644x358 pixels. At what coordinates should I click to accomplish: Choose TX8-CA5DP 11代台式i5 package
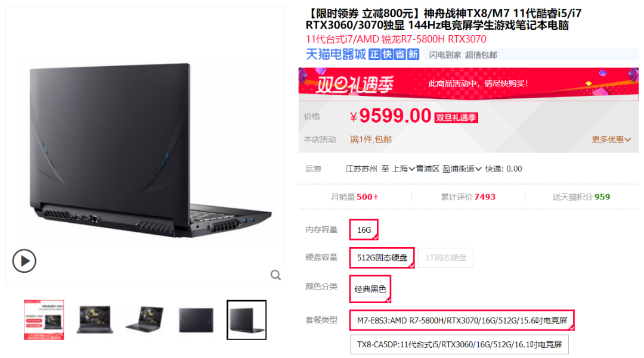click(x=459, y=344)
